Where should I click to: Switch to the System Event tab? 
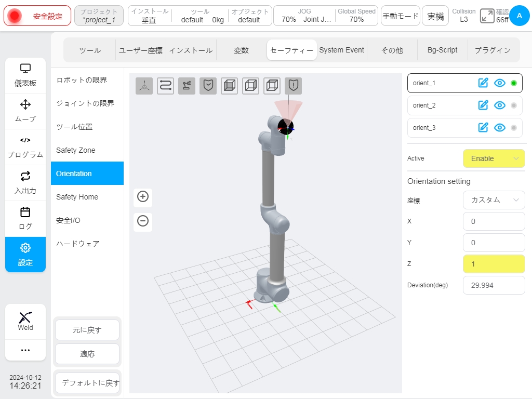(x=342, y=50)
